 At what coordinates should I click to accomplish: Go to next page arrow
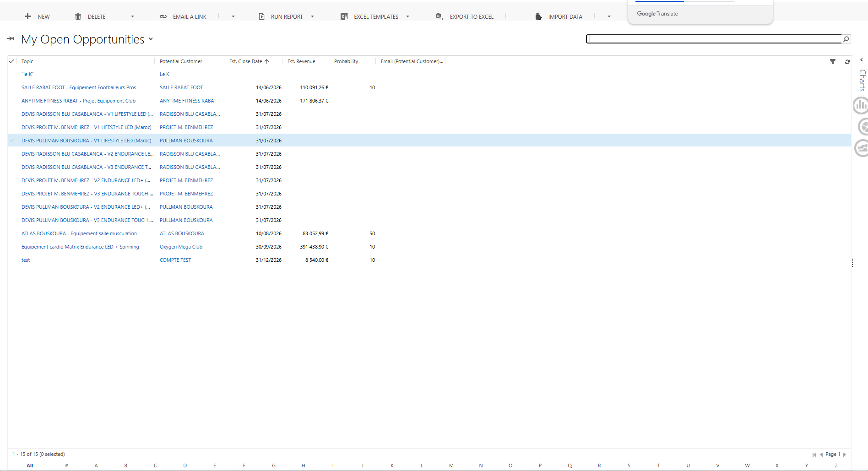point(845,455)
